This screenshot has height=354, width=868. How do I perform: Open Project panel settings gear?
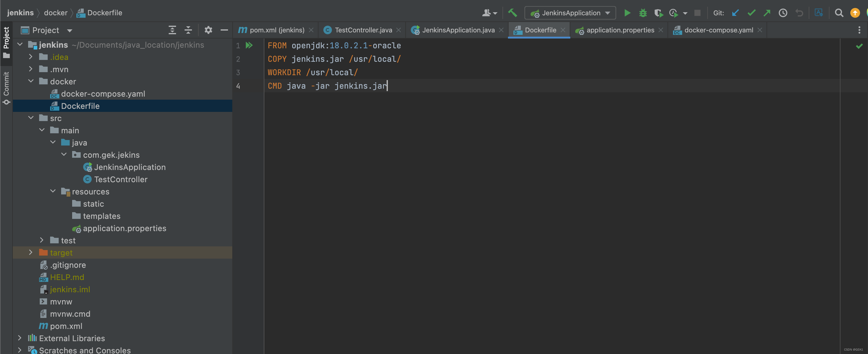coord(208,30)
